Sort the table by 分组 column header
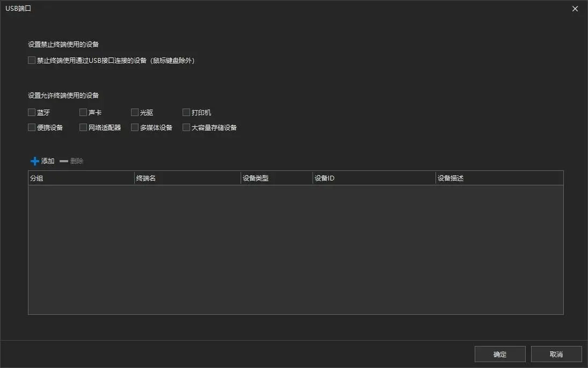This screenshot has width=588, height=368. pyautogui.click(x=82, y=178)
